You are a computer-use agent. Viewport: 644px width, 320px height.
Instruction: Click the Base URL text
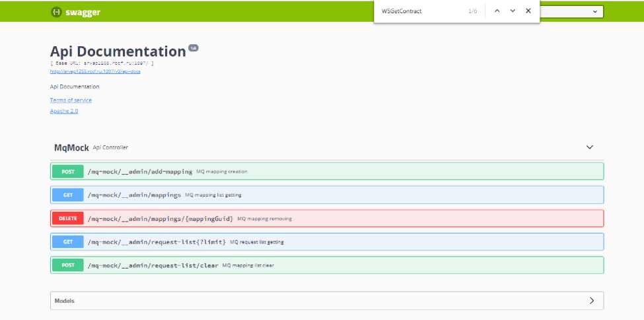[x=102, y=63]
